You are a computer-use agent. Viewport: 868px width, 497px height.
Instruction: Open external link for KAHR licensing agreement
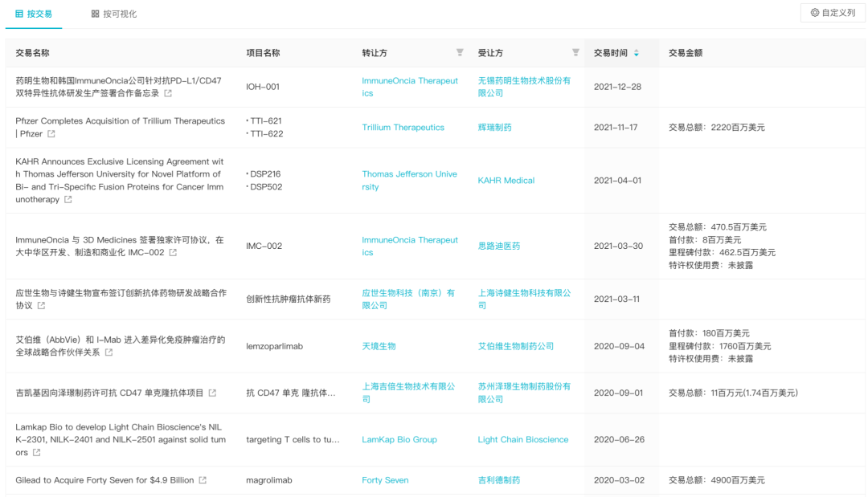[68, 200]
